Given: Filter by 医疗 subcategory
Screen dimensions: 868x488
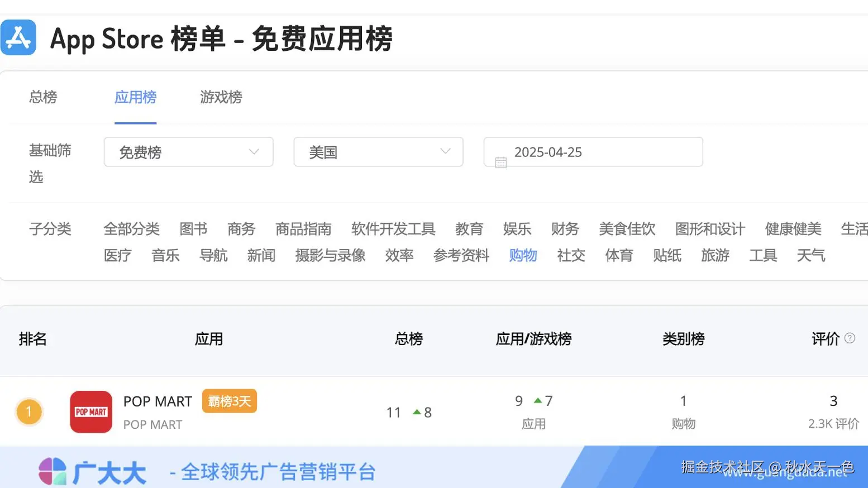Looking at the screenshot, I should point(118,256).
